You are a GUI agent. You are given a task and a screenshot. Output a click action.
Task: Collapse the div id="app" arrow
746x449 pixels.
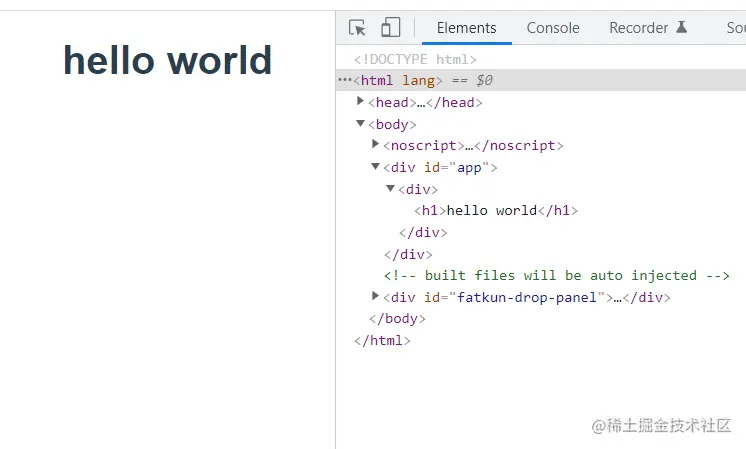375,166
